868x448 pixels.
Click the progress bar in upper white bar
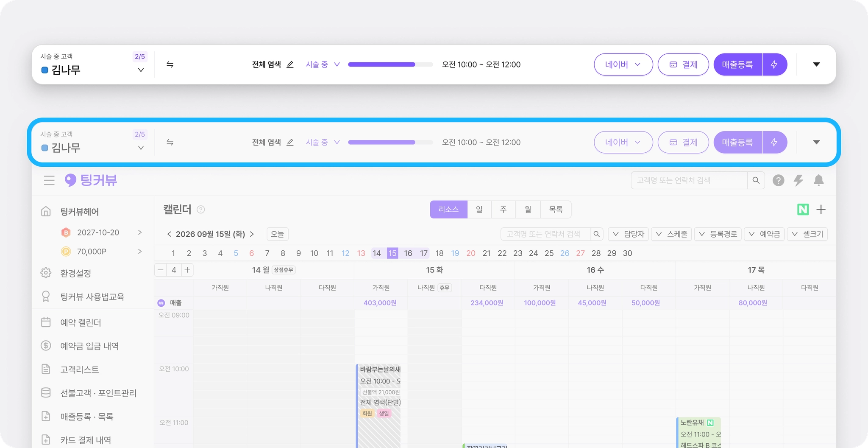[x=390, y=64]
